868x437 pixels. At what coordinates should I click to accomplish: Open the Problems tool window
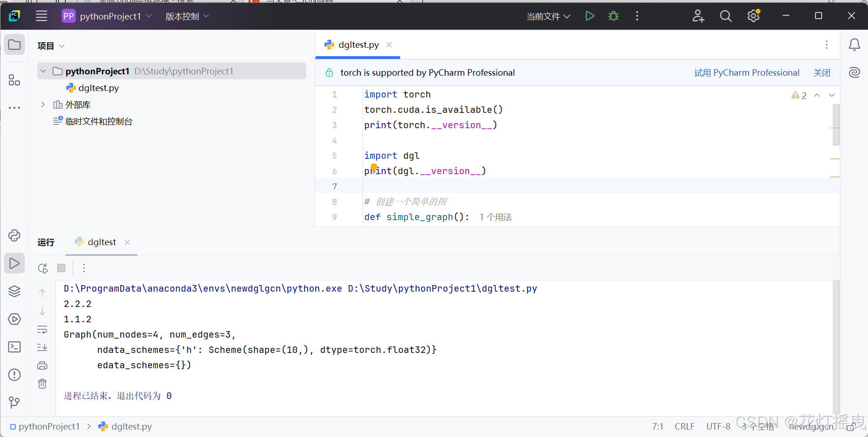[14, 375]
